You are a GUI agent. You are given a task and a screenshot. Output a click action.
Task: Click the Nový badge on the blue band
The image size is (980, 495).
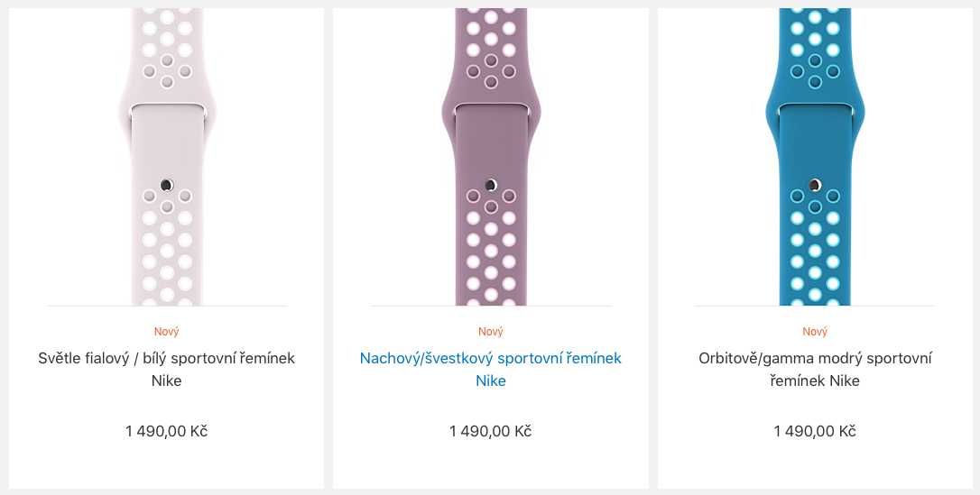point(815,332)
